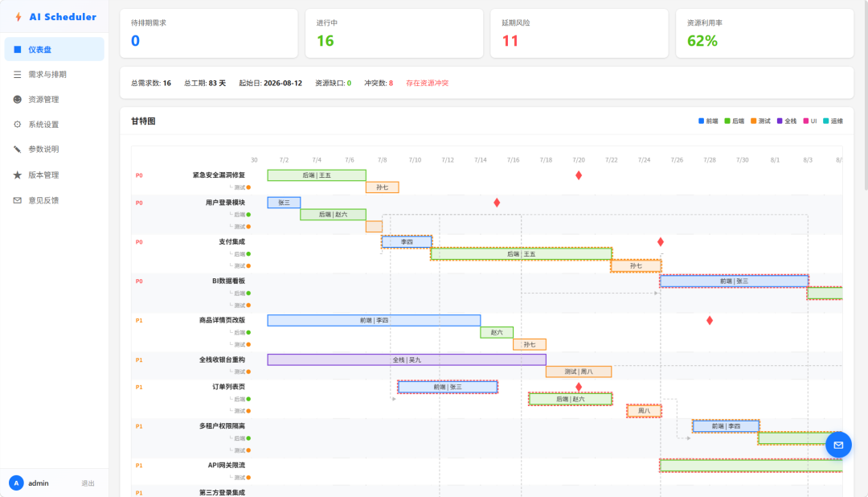Viewport: 868px width, 497px height.
Task: Open 参数说明 pencil entry
Action: (x=55, y=149)
